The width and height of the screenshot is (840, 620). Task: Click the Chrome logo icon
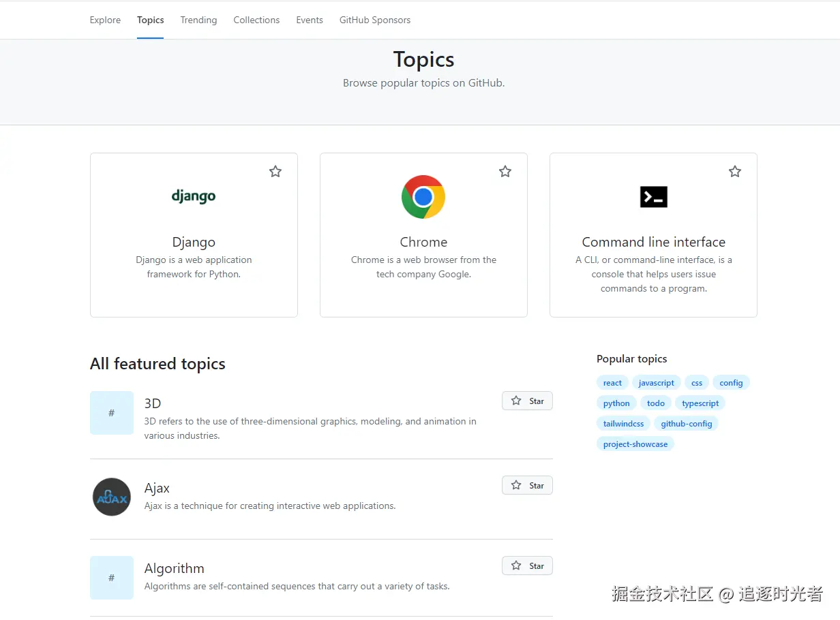(x=423, y=197)
